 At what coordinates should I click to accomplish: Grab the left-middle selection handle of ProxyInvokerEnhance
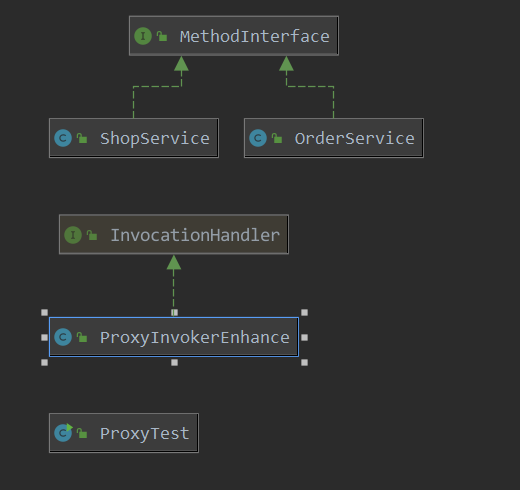point(44,337)
